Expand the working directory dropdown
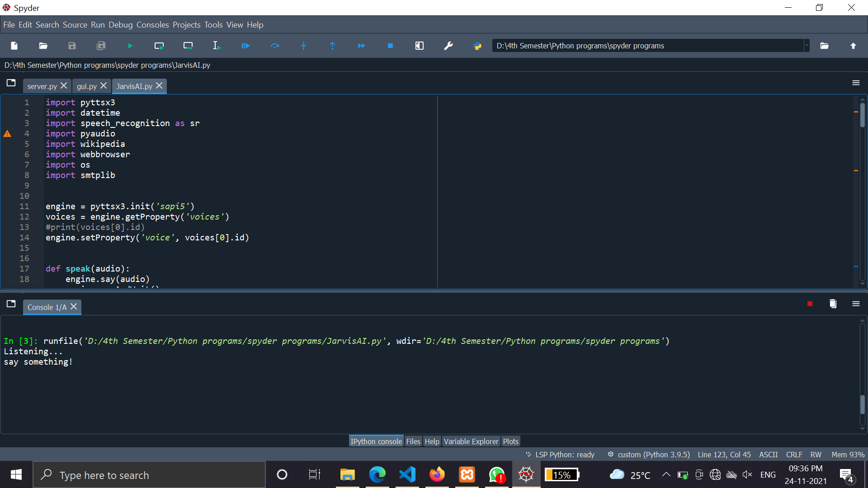 (x=807, y=46)
